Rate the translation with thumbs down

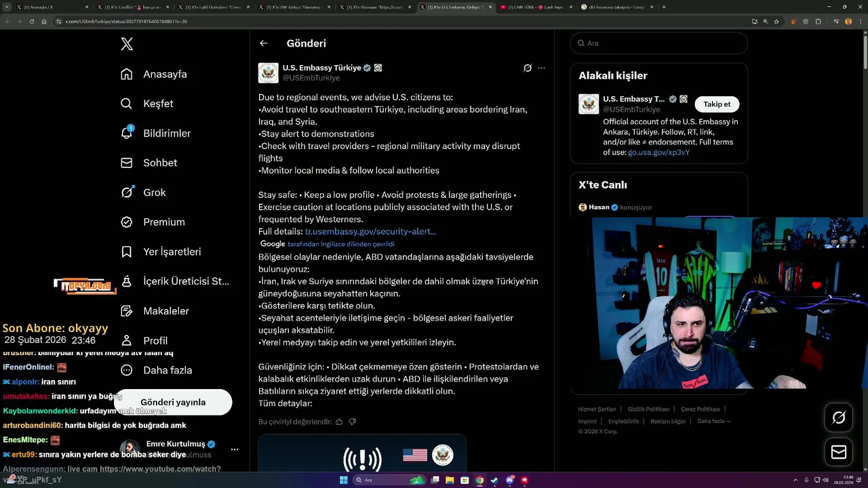(352, 422)
